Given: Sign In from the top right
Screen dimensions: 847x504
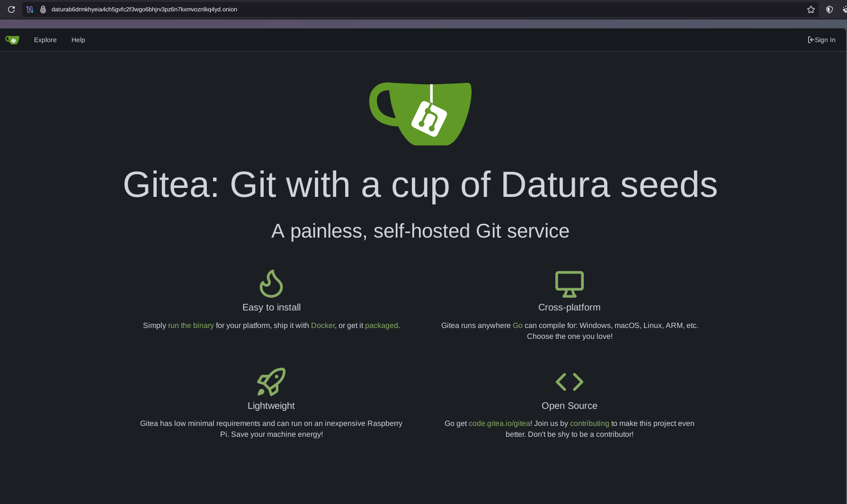Looking at the screenshot, I should [821, 40].
